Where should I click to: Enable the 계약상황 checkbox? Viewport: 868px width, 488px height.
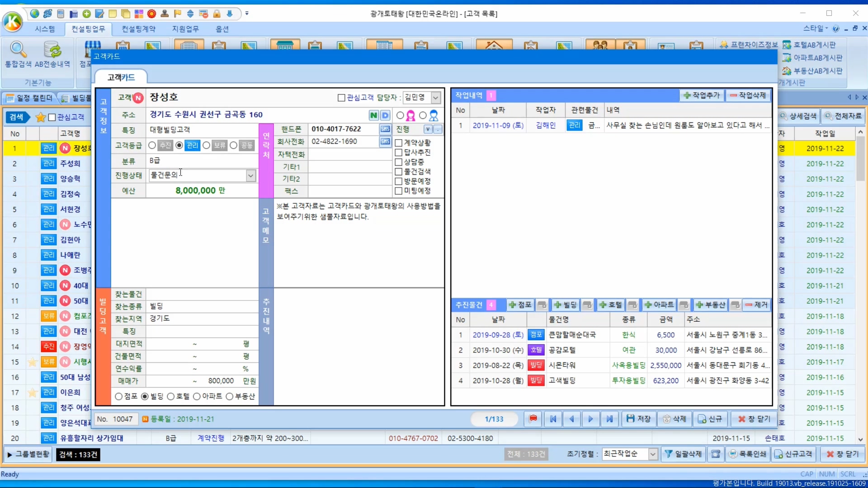(x=399, y=143)
